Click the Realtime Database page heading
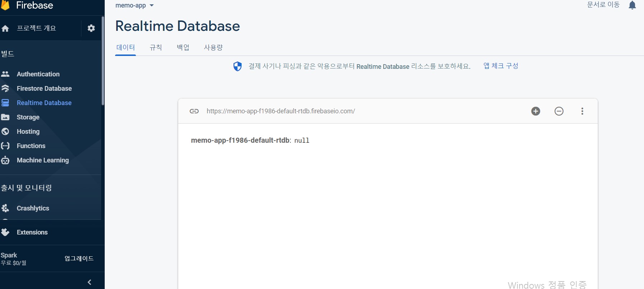Image resolution: width=644 pixels, height=289 pixels. click(x=177, y=26)
